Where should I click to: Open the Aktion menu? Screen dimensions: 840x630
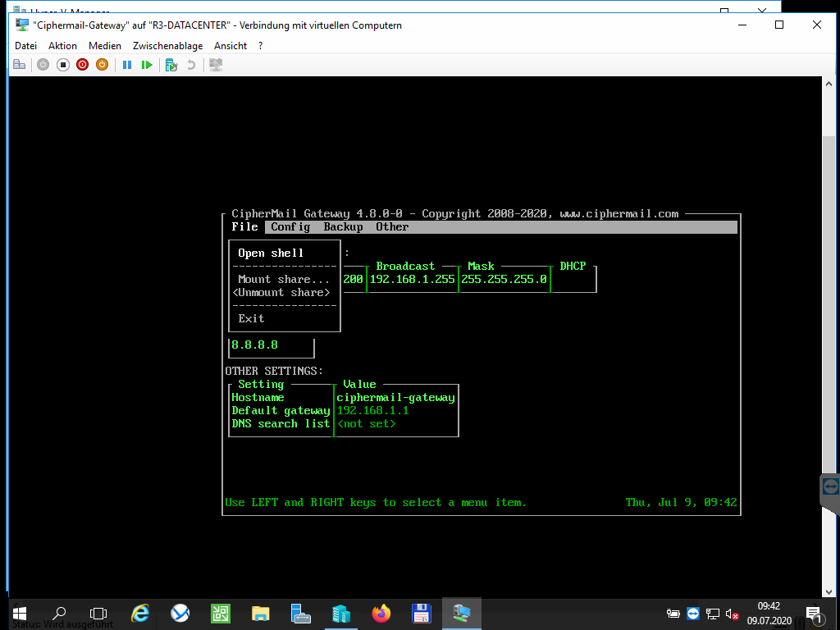tap(62, 46)
